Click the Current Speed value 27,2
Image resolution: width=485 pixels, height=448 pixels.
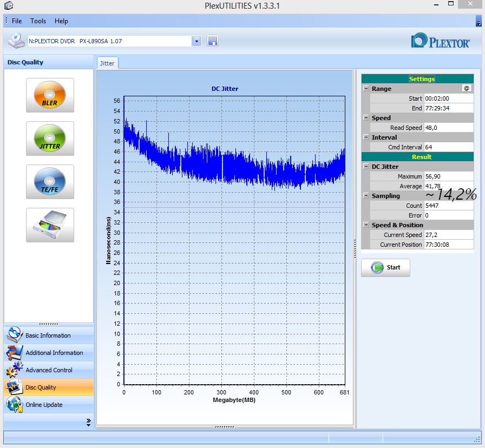coord(449,235)
